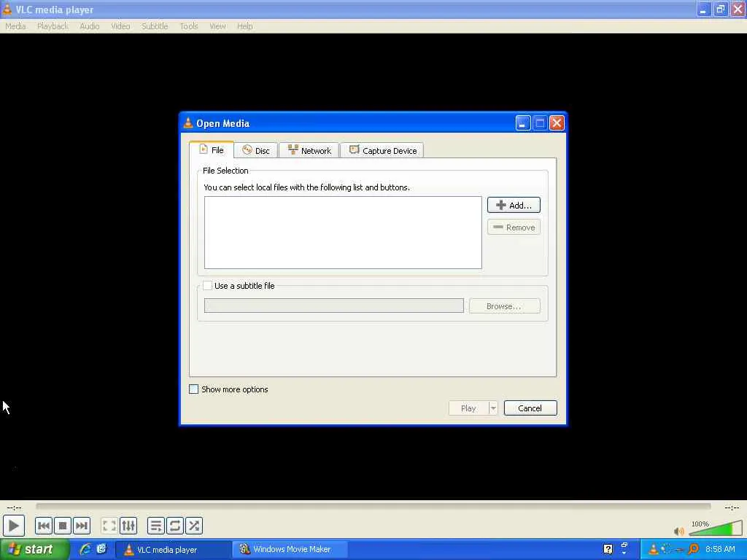
Task: Click the Next media skip button
Action: [x=82, y=526]
